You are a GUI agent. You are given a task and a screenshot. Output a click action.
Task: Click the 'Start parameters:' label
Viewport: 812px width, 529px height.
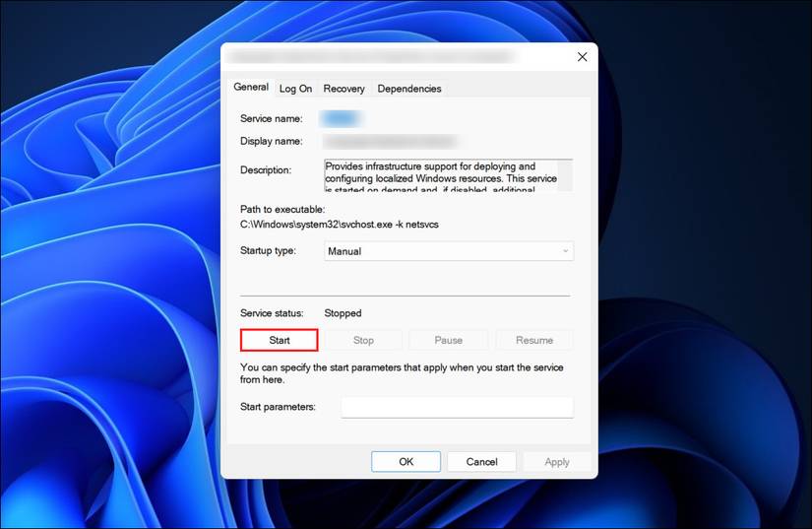278,407
